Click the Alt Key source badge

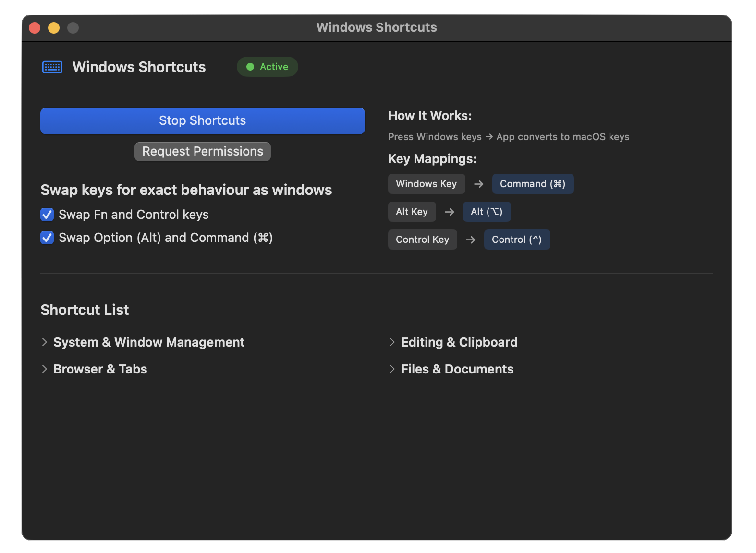click(412, 212)
